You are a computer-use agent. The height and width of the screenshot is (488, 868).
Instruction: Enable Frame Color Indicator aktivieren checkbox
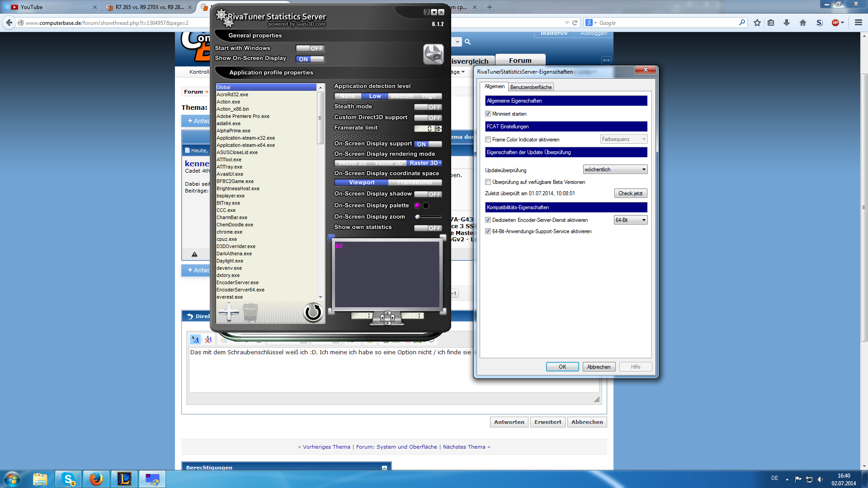(488, 140)
